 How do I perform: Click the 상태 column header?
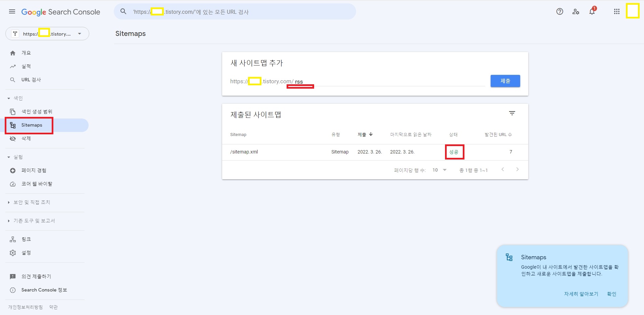coord(453,135)
